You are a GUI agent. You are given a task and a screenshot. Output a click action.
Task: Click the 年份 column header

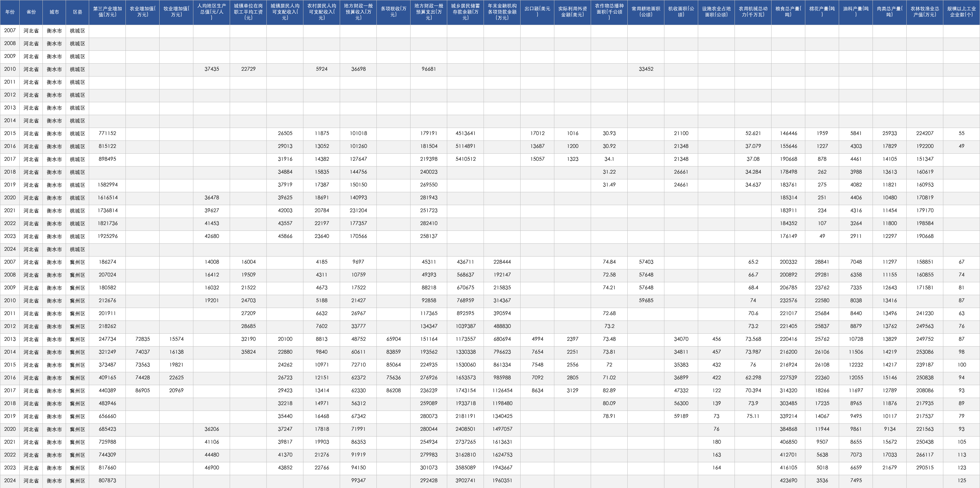tap(10, 12)
